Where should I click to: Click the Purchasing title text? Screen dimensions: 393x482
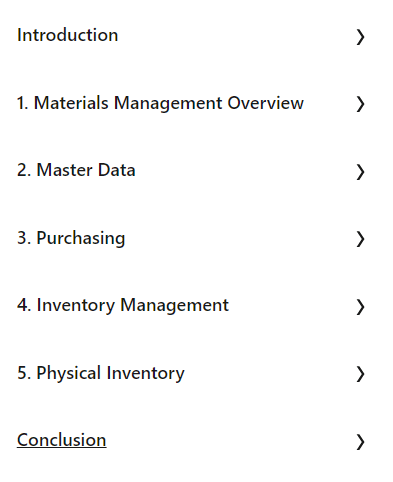(81, 238)
